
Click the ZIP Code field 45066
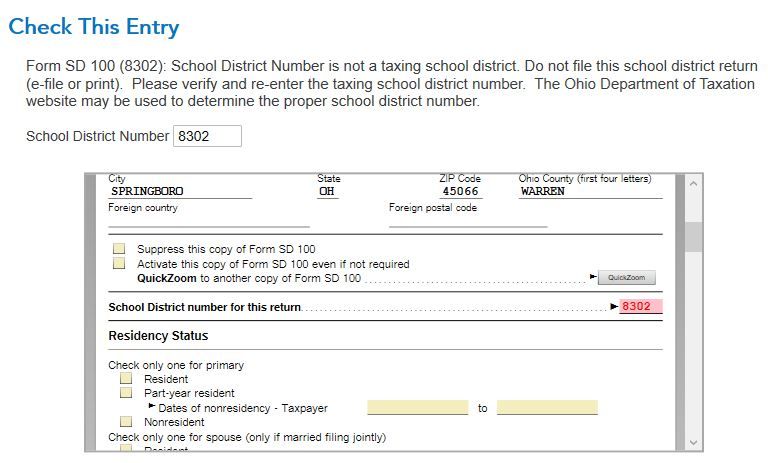click(x=460, y=192)
